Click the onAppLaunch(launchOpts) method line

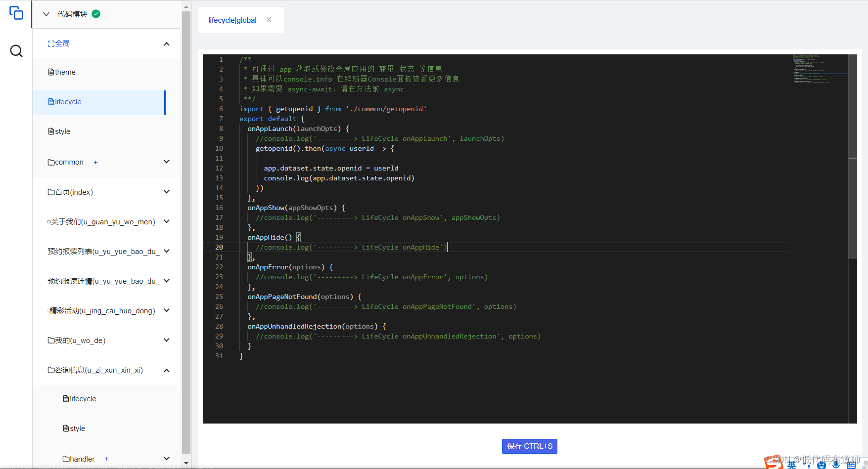point(298,129)
